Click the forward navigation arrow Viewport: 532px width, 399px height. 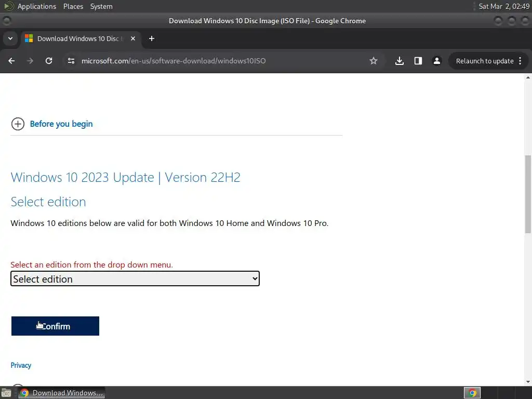pos(30,61)
